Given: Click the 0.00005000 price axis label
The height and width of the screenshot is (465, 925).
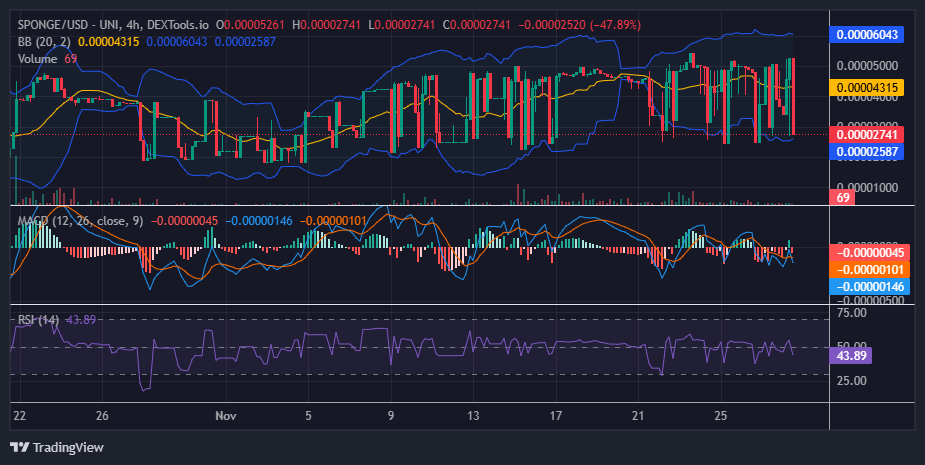Looking at the screenshot, I should pos(867,66).
